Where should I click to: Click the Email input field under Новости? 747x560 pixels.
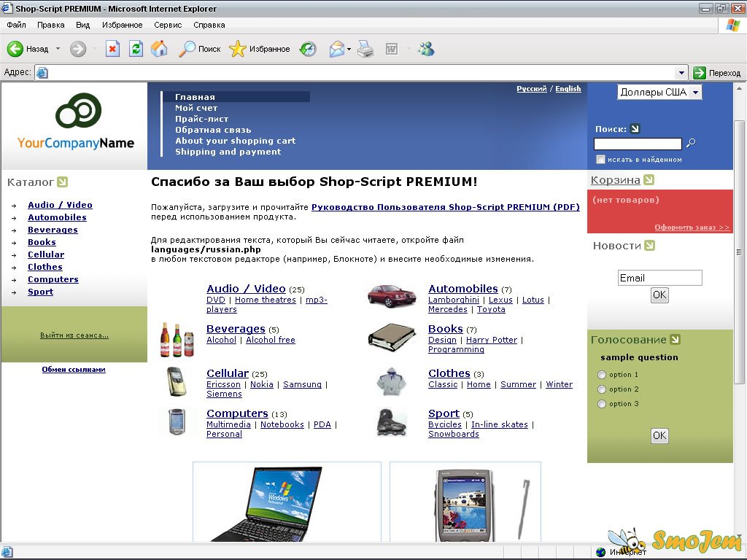click(659, 278)
